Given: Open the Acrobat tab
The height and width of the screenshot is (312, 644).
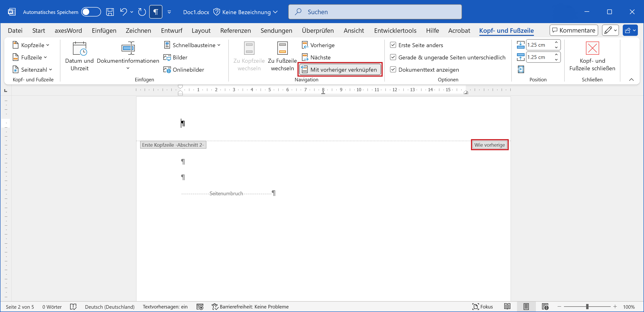Looking at the screenshot, I should pyautogui.click(x=459, y=30).
